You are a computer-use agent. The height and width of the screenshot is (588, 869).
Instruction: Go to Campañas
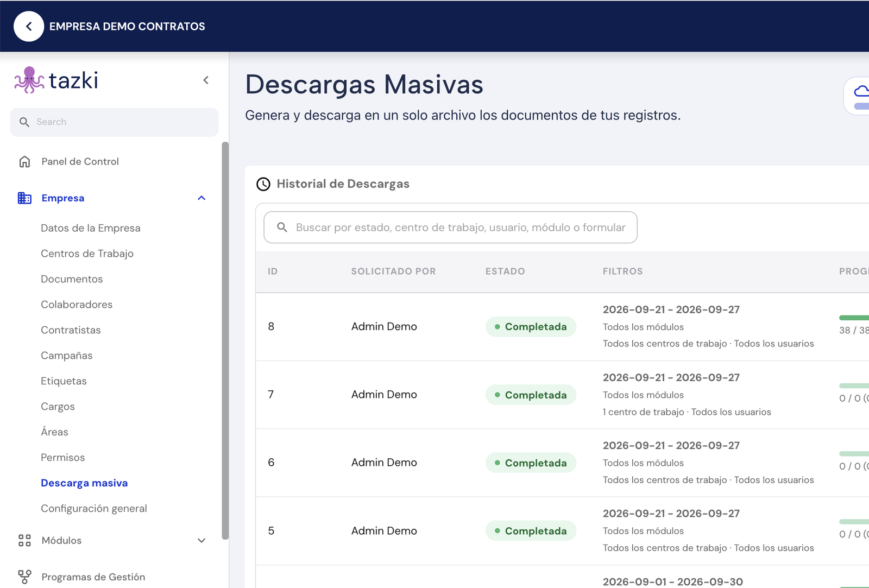click(x=66, y=356)
